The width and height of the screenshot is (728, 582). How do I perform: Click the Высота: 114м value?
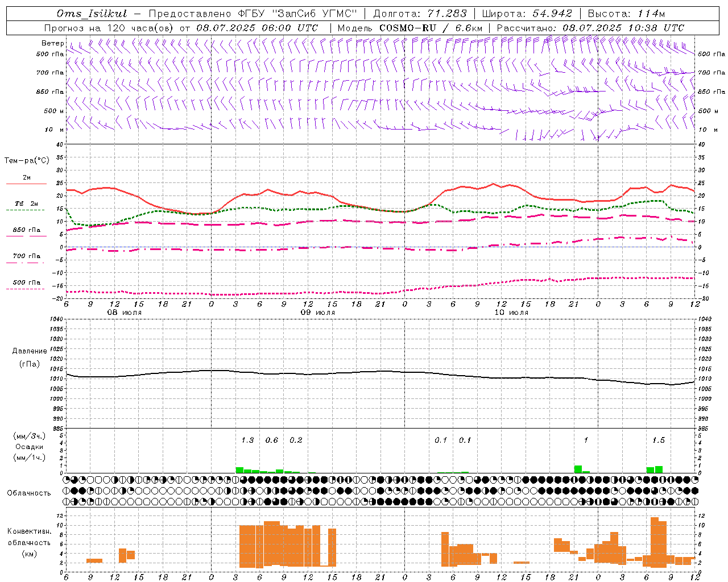click(x=626, y=14)
